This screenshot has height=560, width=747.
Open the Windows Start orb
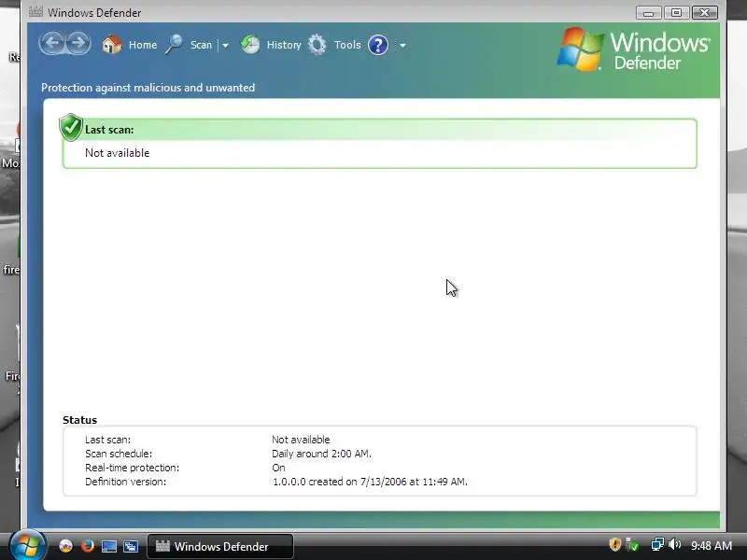click(x=28, y=546)
